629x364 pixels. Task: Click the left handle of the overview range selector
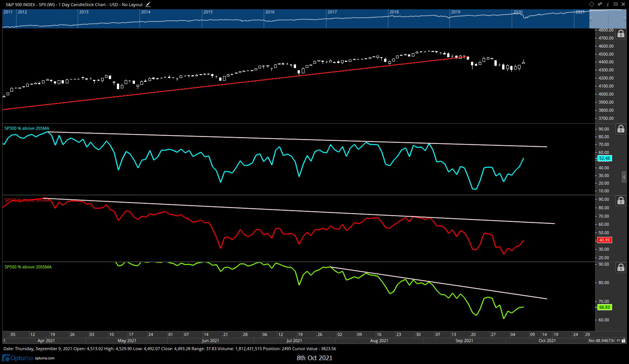pos(591,18)
